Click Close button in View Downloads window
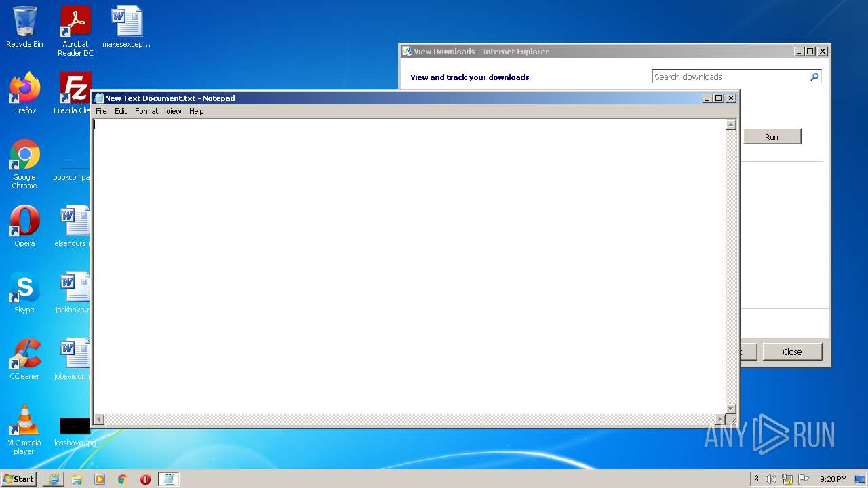Screen dimensions: 868x488 point(792,352)
